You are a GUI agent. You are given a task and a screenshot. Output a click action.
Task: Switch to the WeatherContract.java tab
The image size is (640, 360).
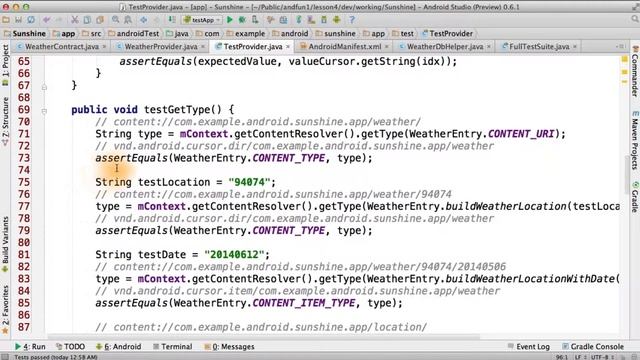click(61, 47)
